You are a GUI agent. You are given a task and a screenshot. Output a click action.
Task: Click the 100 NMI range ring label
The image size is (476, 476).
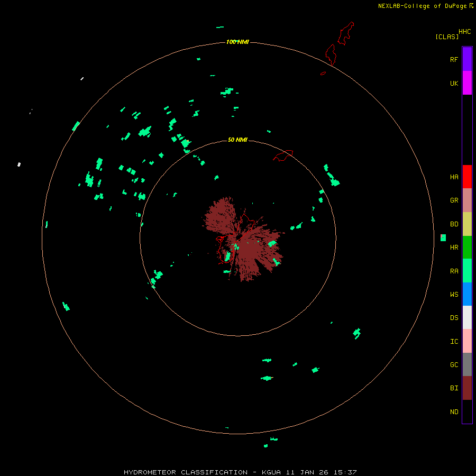pyautogui.click(x=237, y=42)
